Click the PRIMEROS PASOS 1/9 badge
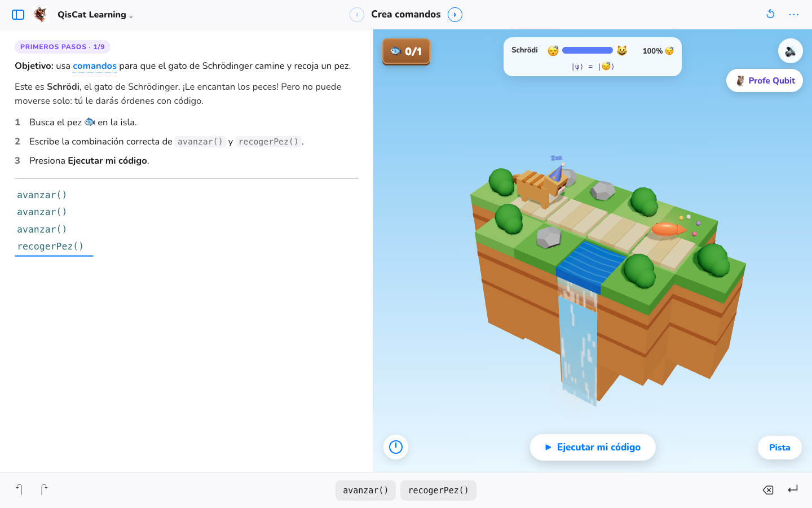This screenshot has width=812, height=508. (63, 47)
